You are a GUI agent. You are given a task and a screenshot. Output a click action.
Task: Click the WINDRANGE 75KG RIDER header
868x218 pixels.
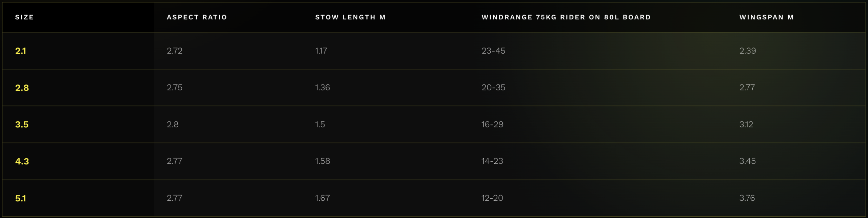566,17
